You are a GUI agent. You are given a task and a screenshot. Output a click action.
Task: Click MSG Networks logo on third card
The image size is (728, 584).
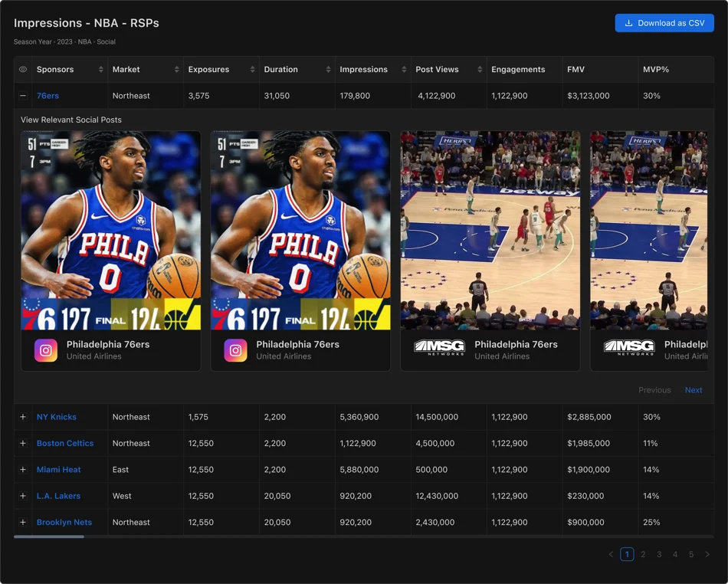pos(439,347)
